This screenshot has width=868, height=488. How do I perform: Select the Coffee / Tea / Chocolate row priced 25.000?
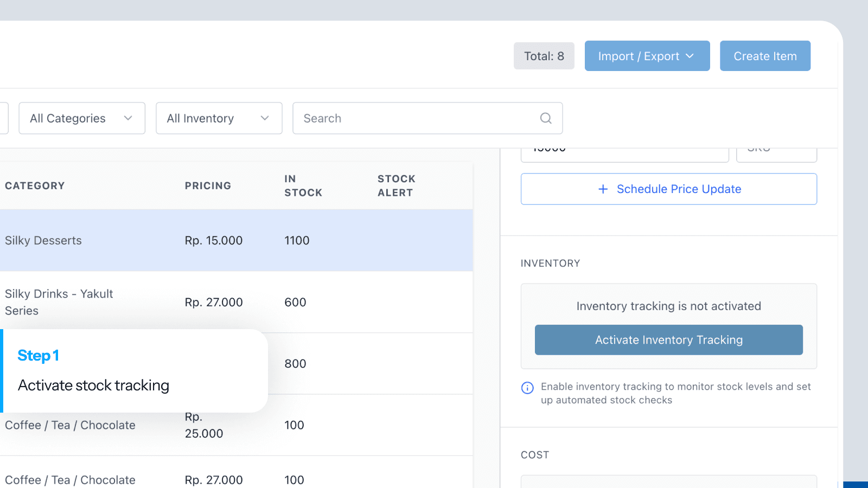[237, 425]
